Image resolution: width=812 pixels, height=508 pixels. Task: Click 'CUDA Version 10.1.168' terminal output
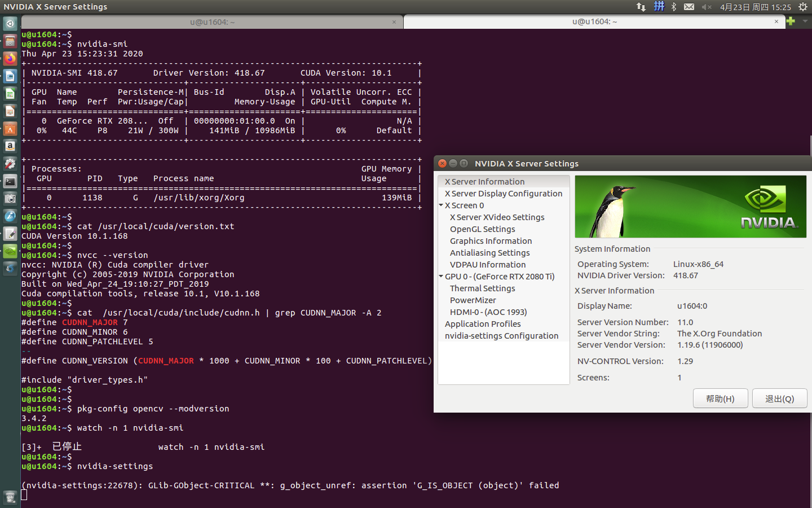click(74, 236)
